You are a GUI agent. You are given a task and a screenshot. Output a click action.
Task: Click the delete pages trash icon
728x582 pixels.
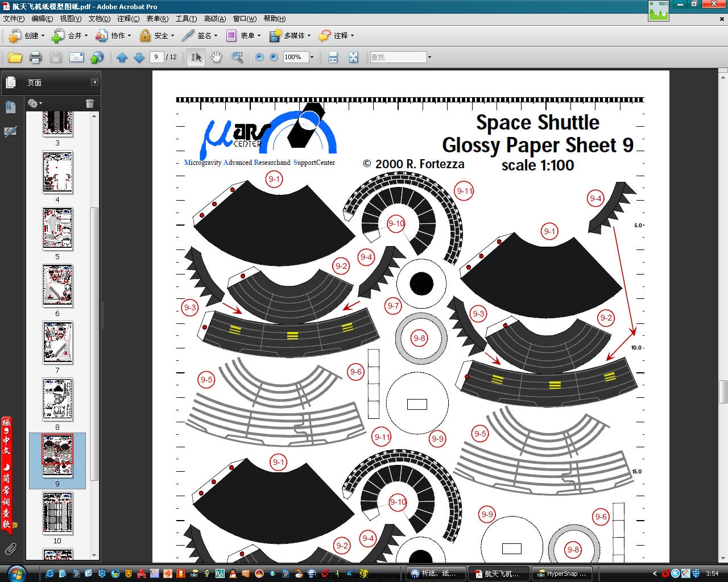click(90, 103)
